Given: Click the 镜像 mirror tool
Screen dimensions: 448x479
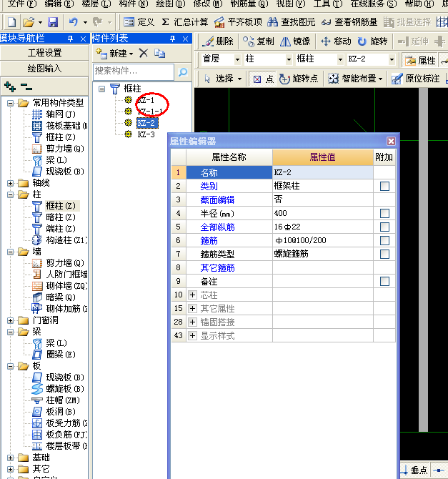Looking at the screenshot, I should 295,41.
